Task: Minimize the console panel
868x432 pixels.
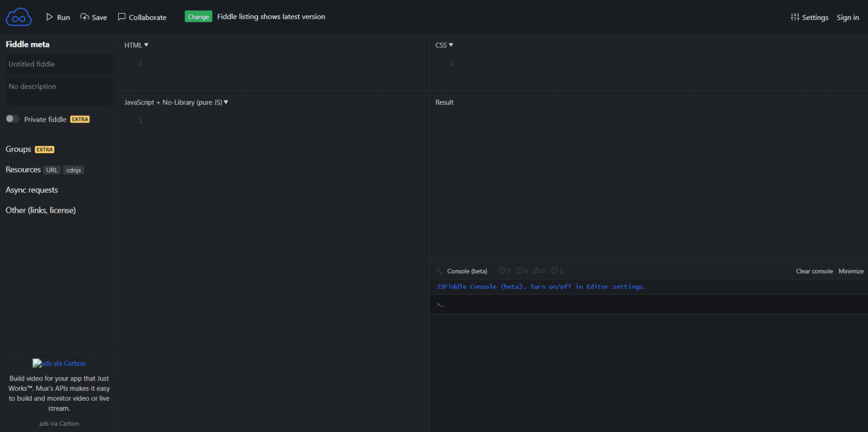Action: pyautogui.click(x=850, y=271)
